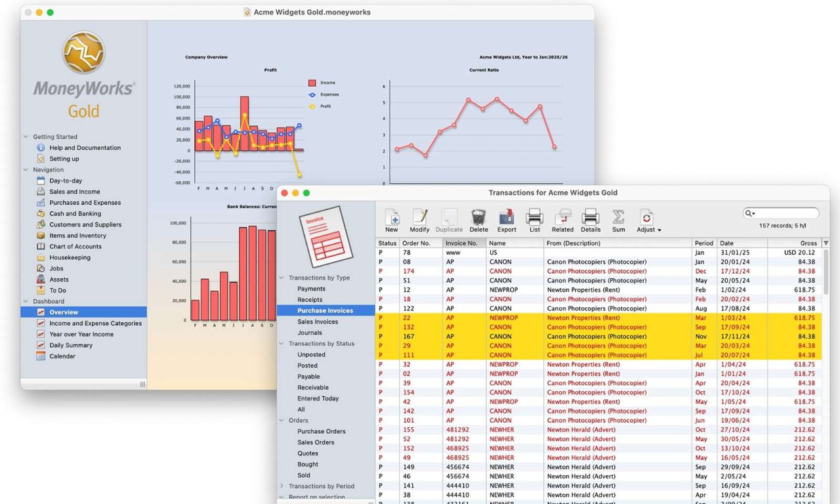This screenshot has height=504, width=840.
Task: Sort by the Invoice No. column header
Action: (x=465, y=243)
